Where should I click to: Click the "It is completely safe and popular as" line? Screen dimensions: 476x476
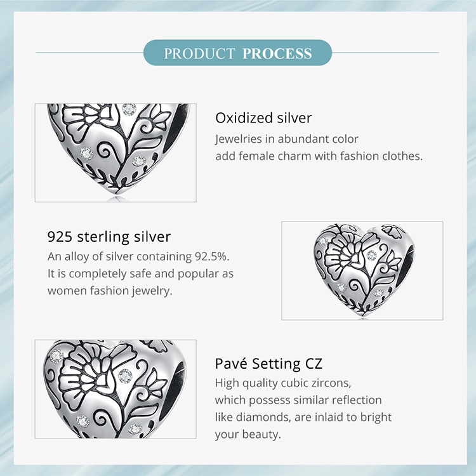point(141,274)
